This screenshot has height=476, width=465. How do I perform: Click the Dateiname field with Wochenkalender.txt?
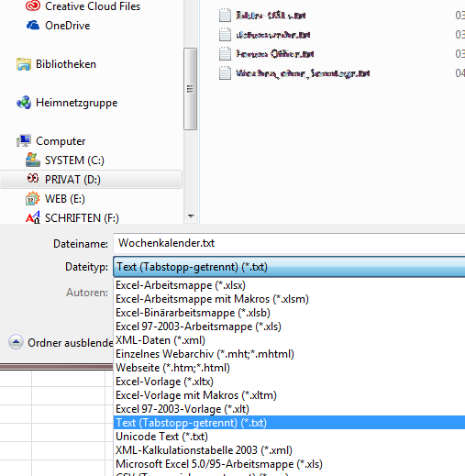pyautogui.click(x=289, y=243)
